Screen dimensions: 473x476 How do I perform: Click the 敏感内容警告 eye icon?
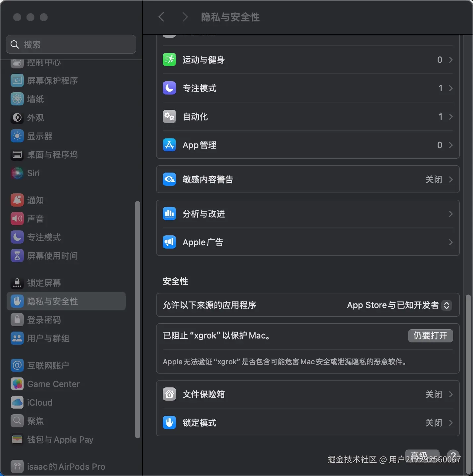click(169, 179)
